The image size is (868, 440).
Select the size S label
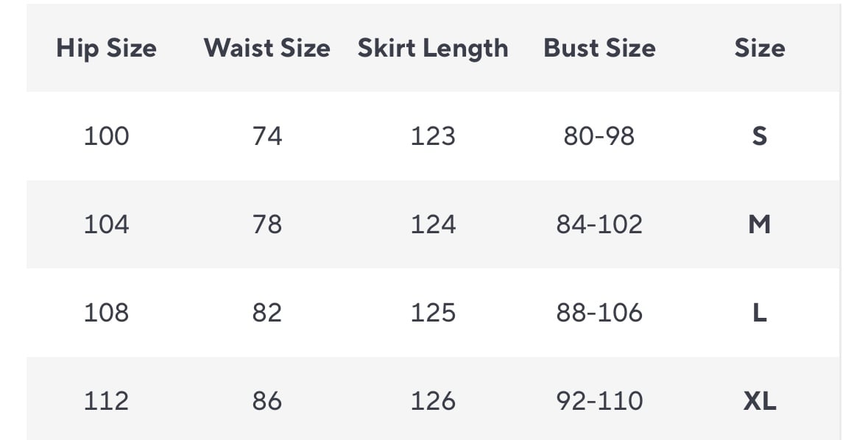point(759,136)
